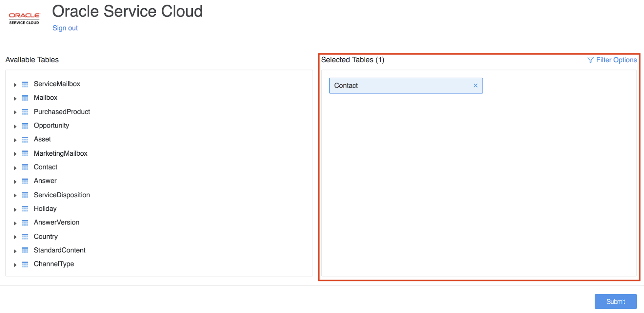Click the table icon beside Country
Viewport: 644px width, 313px height.
(25, 237)
